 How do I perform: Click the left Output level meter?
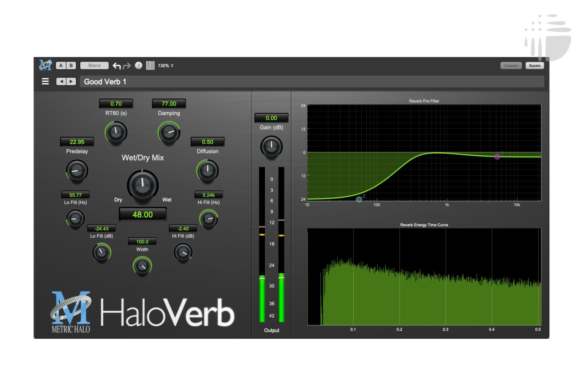coord(262,245)
